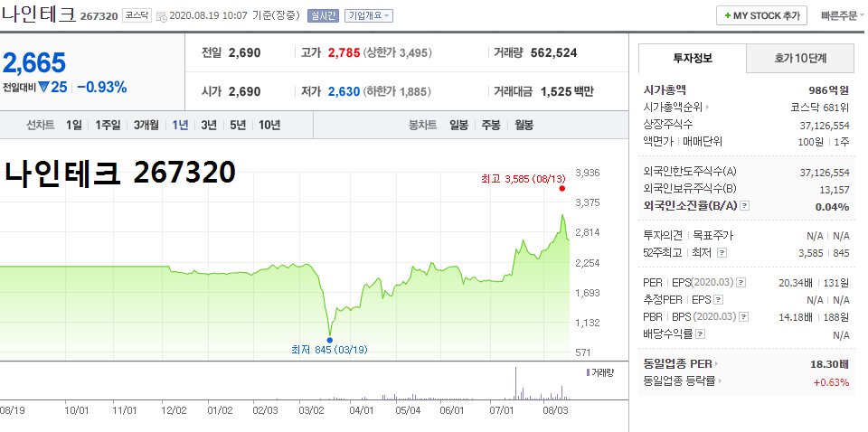Select the 5년 line chart period
Image resolution: width=868 pixels, height=432 pixels.
(x=238, y=125)
